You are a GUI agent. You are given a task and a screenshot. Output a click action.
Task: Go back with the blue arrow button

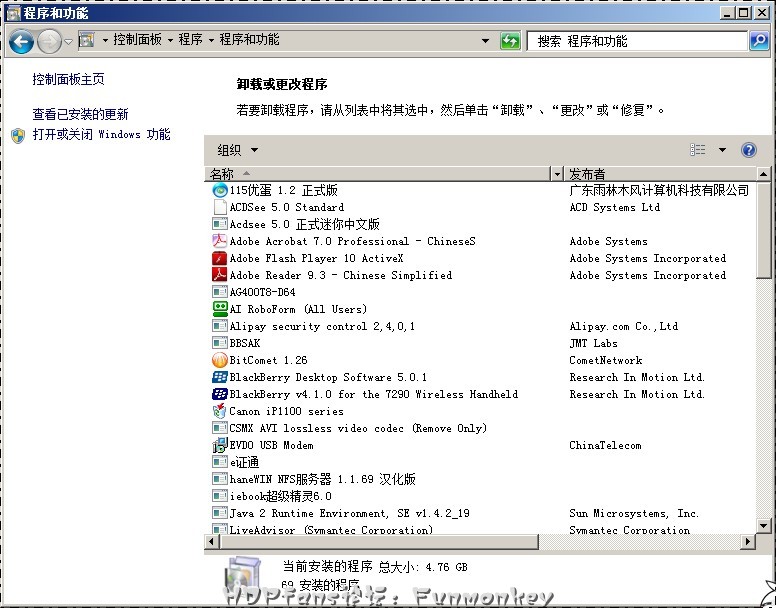[21, 41]
